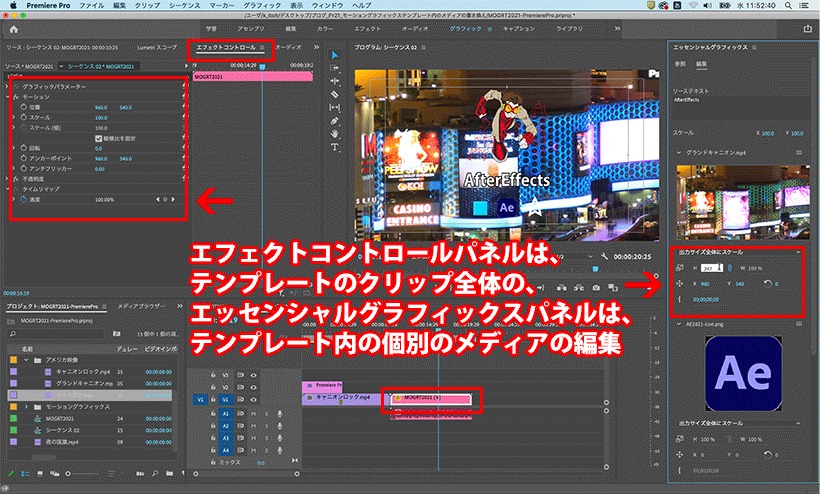Toggle visibility eye of track V3
The height and width of the screenshot is (494, 820).
click(x=253, y=375)
